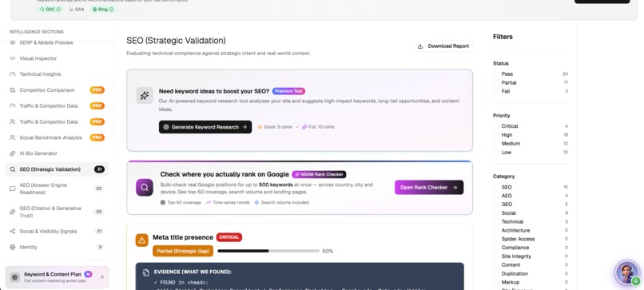The image size is (644, 290).
Task: Check the Duplication category filter
Action: coord(496,273)
